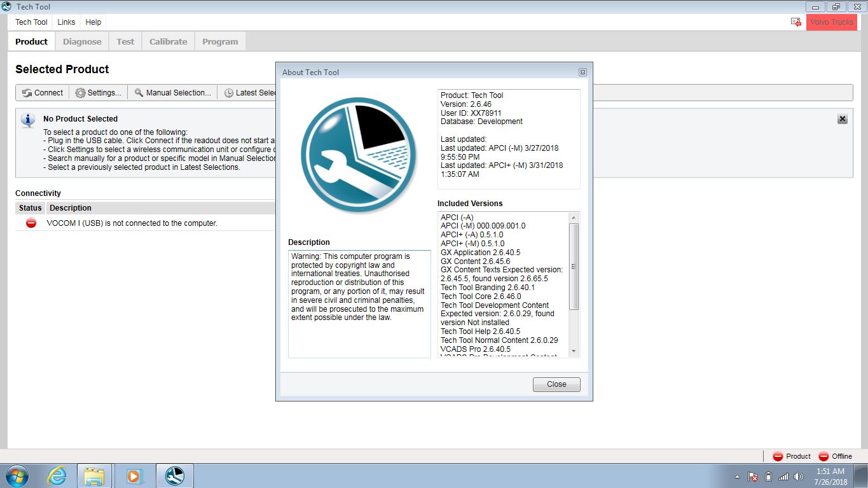This screenshot has height=488, width=868.
Task: Close the About Tech Tool dialog
Action: [x=556, y=384]
